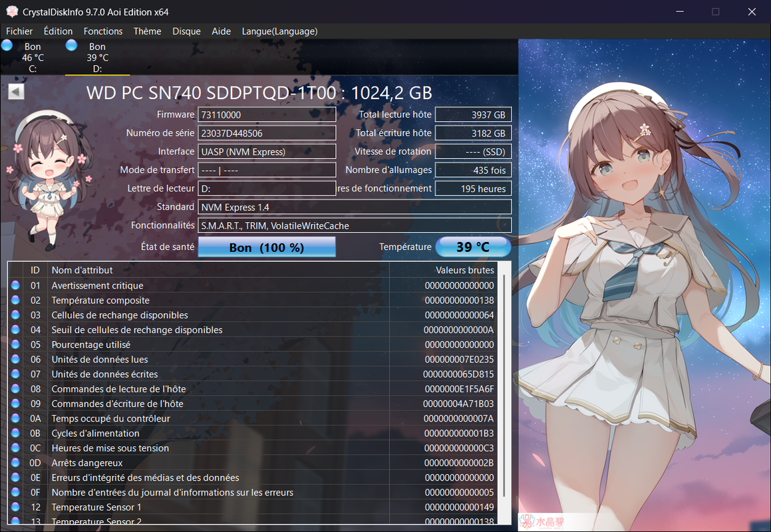
Task: Click status dot of Arrêts dangereux row
Action: (15, 462)
